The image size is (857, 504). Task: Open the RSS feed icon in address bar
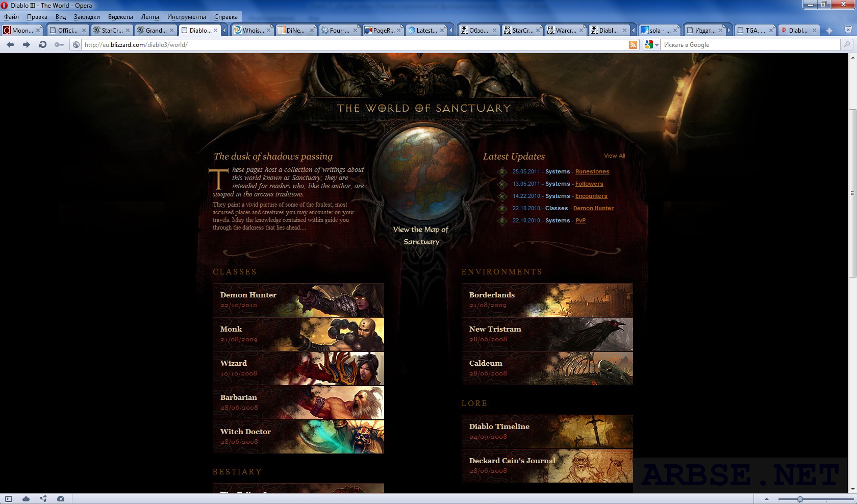point(633,45)
